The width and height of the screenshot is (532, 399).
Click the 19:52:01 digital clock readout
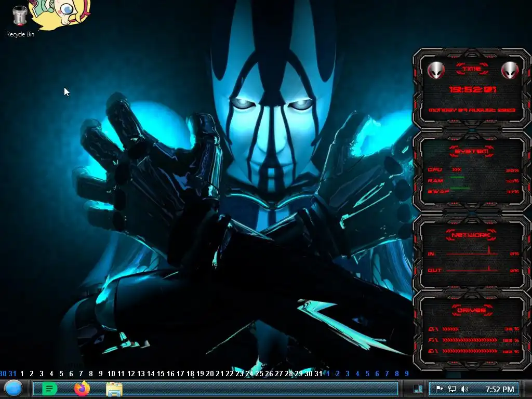[473, 89]
